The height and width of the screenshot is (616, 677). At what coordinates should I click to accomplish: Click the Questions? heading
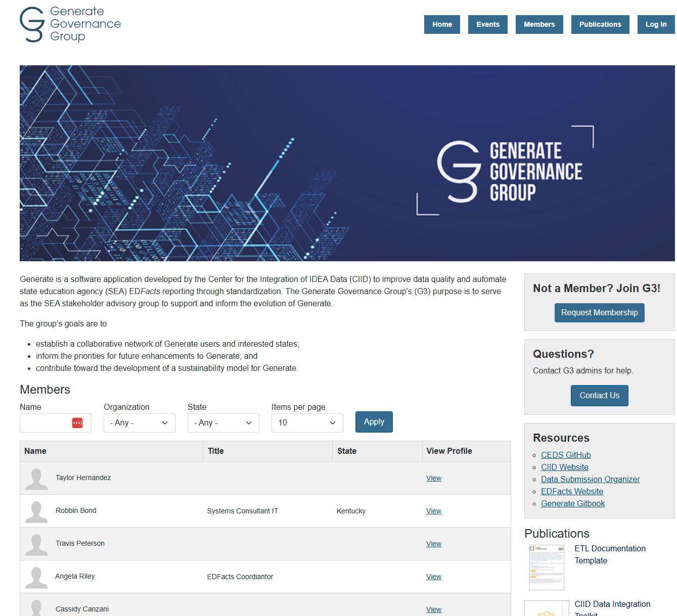[563, 354]
